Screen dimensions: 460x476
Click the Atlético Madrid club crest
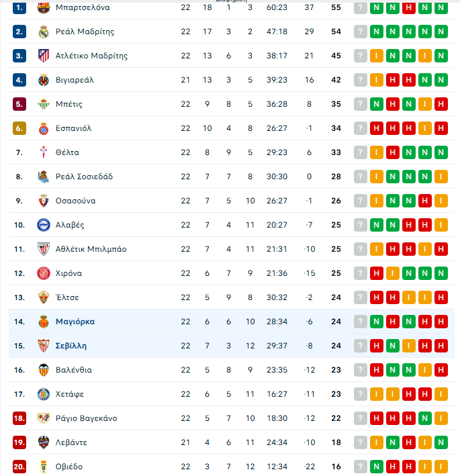pyautogui.click(x=44, y=56)
